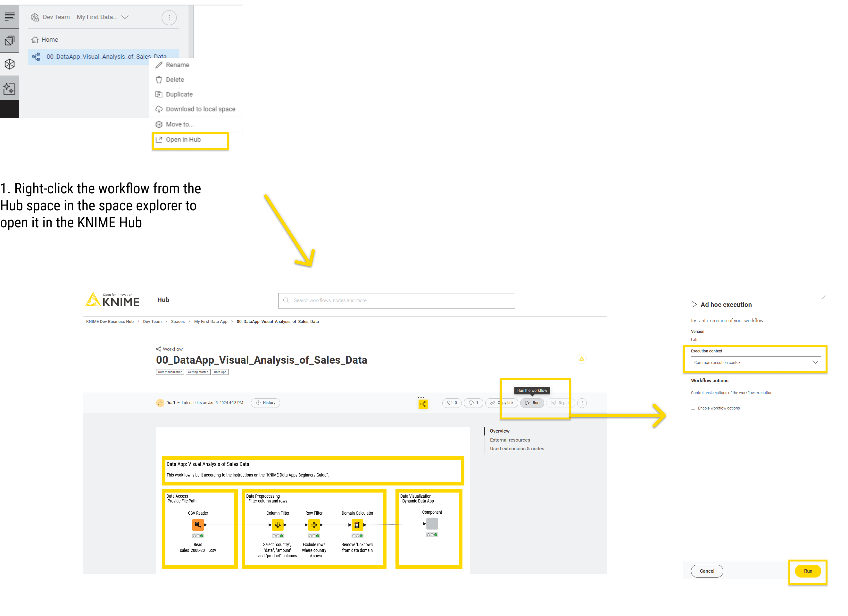Select the Row Filter node icon
Screen dimensions: 848x616
(314, 525)
